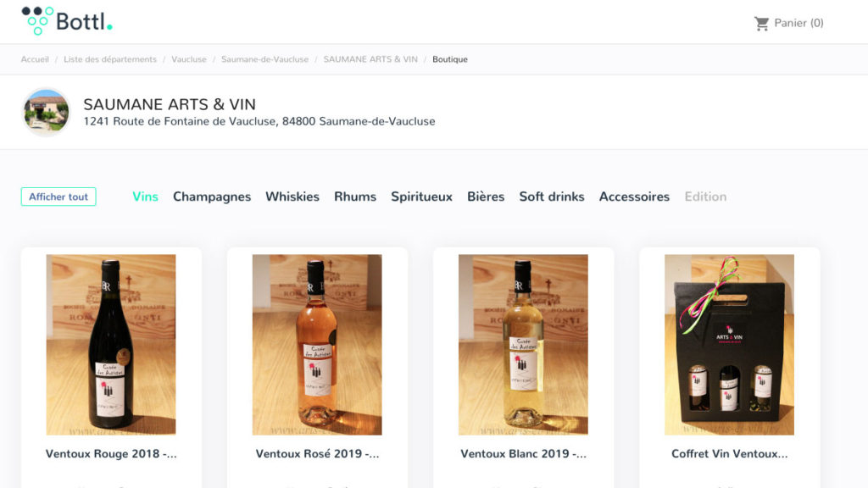
Task: Click the Ventoux Blanc 2019 product title
Action: tap(523, 454)
